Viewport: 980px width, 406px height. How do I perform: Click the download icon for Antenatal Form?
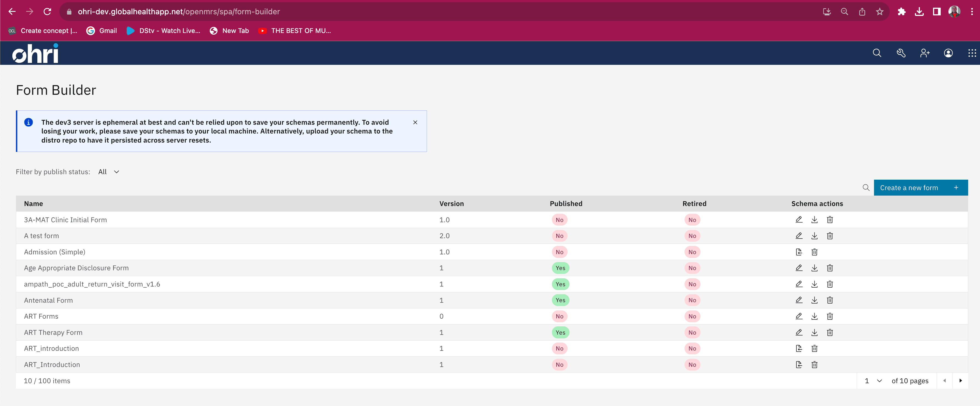point(814,300)
